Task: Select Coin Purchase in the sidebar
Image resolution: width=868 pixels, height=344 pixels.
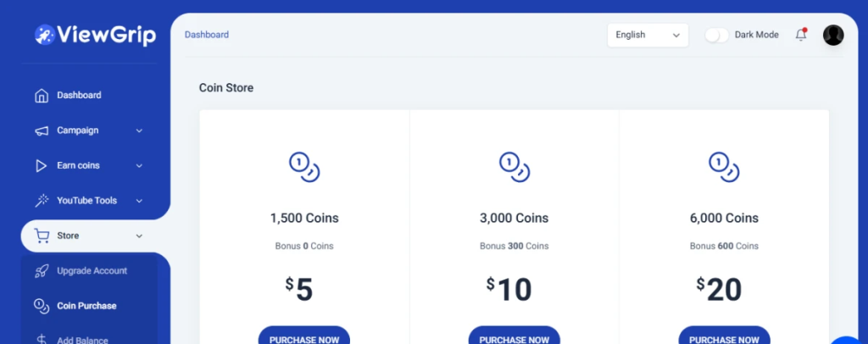Action: click(x=86, y=306)
